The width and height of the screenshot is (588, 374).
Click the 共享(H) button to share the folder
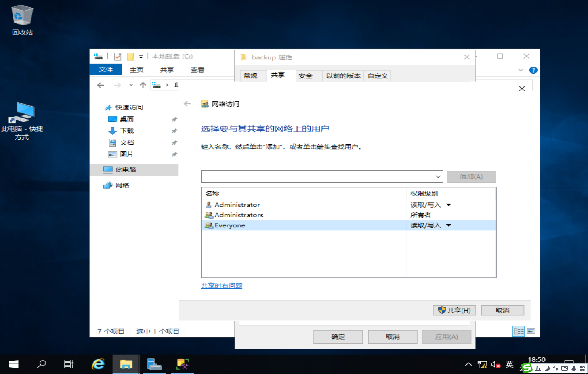click(454, 310)
